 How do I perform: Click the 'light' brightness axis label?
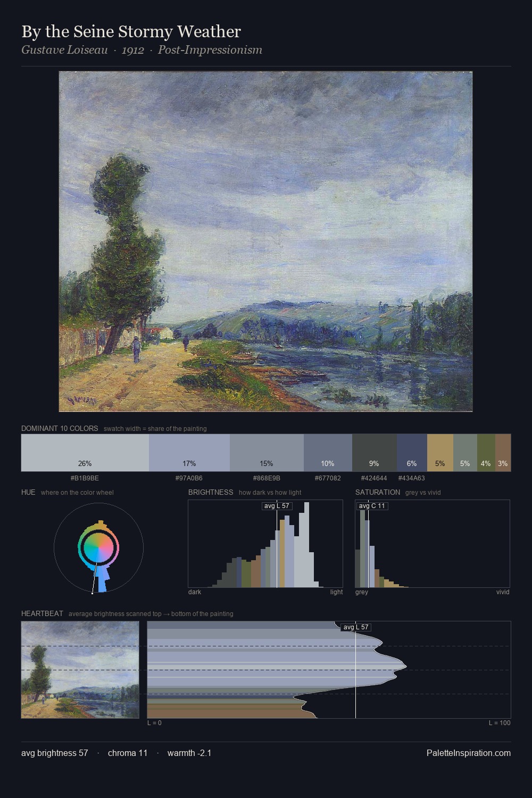pyautogui.click(x=337, y=592)
